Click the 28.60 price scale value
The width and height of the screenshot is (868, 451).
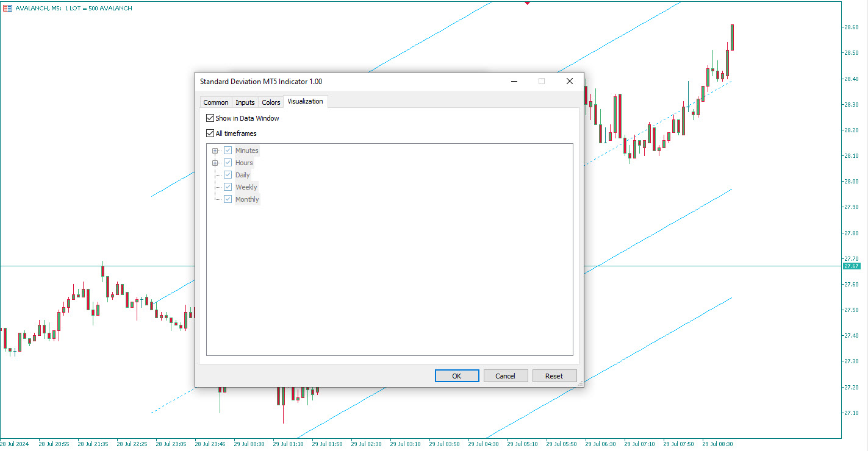coord(851,27)
